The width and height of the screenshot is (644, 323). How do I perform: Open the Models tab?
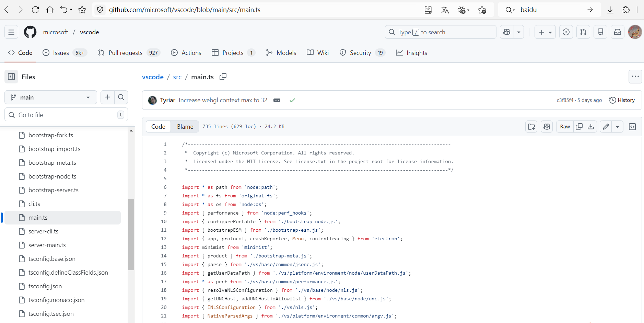click(281, 53)
